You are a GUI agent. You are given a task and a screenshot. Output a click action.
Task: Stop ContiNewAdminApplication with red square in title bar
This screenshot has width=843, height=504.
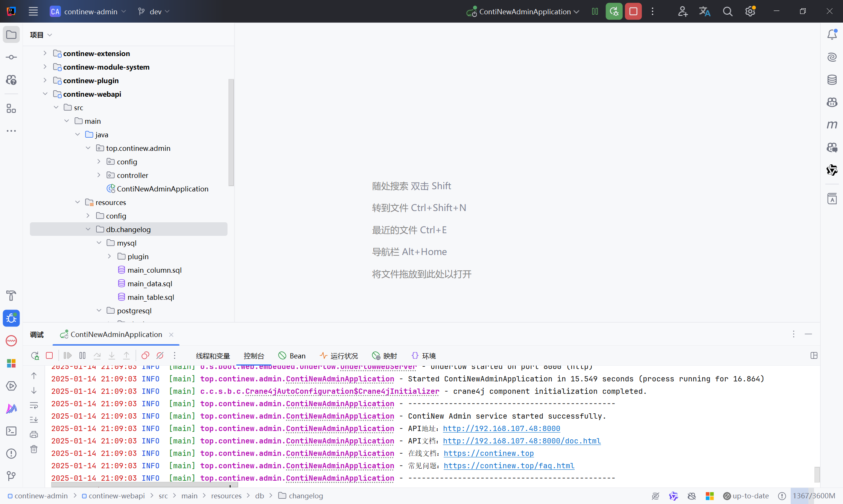pos(633,11)
